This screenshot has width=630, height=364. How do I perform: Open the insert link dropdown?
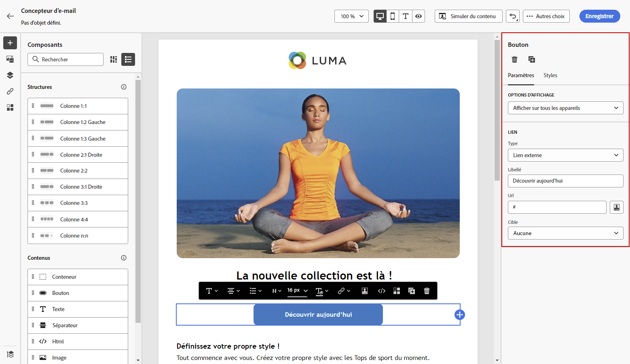344,291
